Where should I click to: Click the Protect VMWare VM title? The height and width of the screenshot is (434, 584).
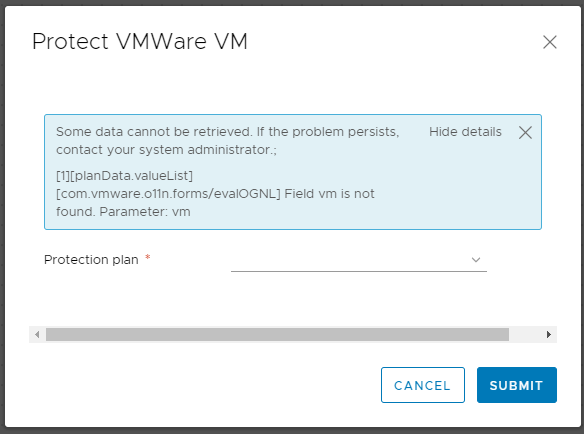pos(140,41)
